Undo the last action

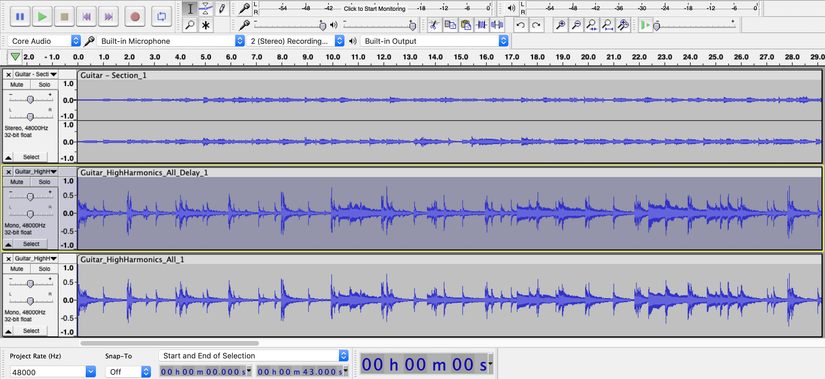tap(520, 25)
